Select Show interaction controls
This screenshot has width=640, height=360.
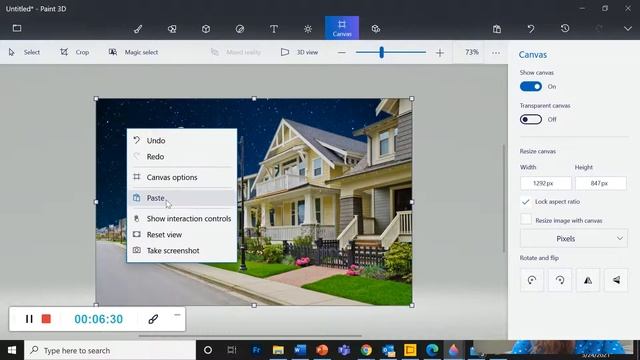(x=182, y=219)
